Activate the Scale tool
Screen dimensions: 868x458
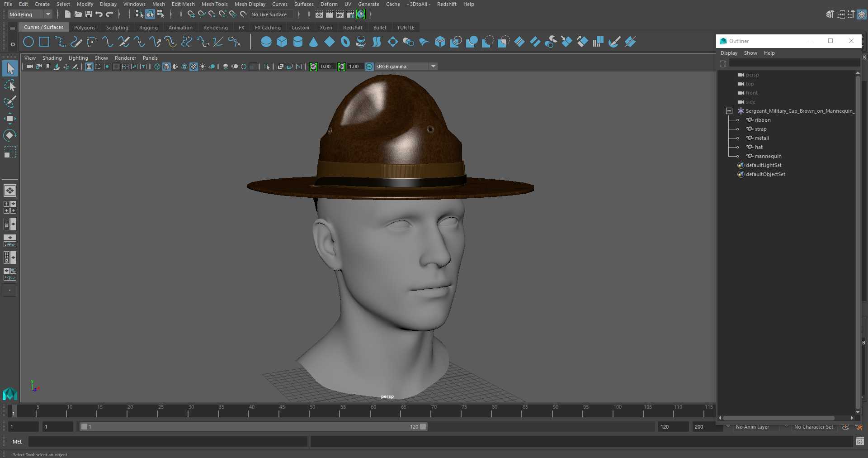[10, 152]
